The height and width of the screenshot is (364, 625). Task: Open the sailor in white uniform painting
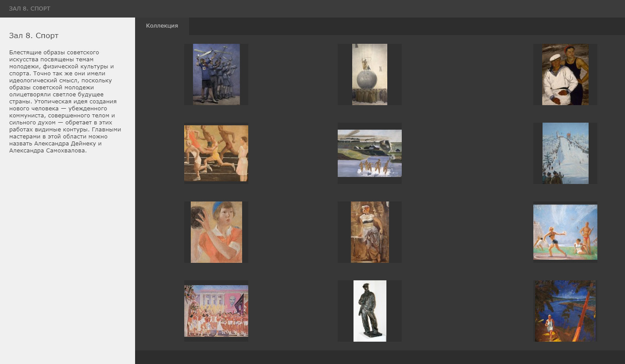(x=565, y=74)
